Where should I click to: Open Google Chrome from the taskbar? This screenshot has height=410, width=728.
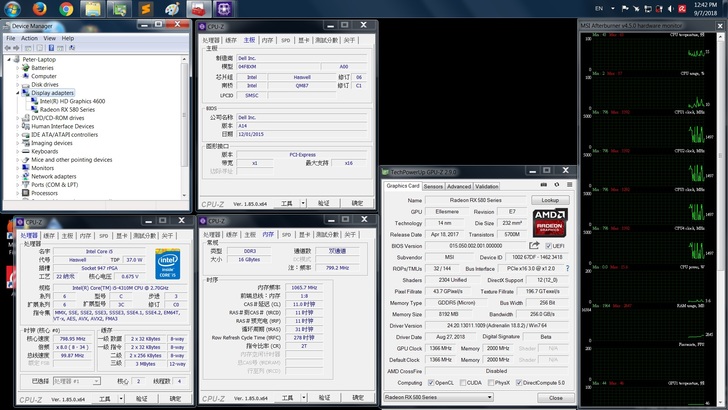66,9
